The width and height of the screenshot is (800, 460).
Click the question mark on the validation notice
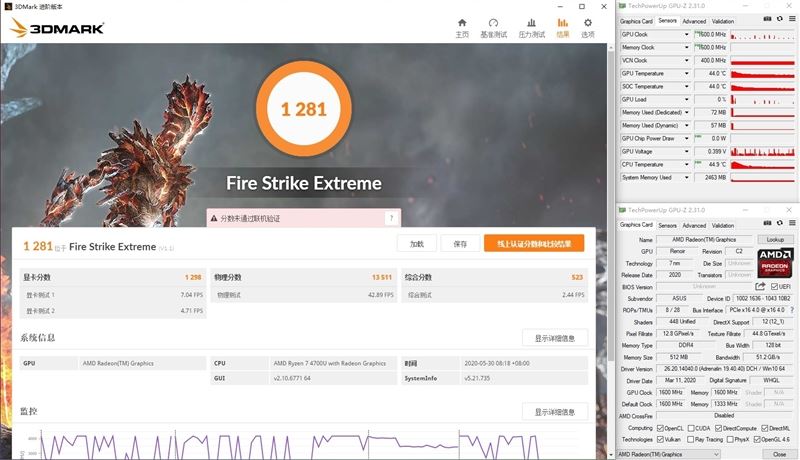coord(391,218)
